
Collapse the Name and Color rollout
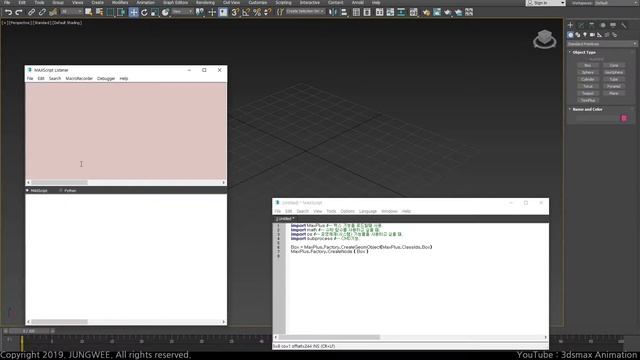(587, 109)
